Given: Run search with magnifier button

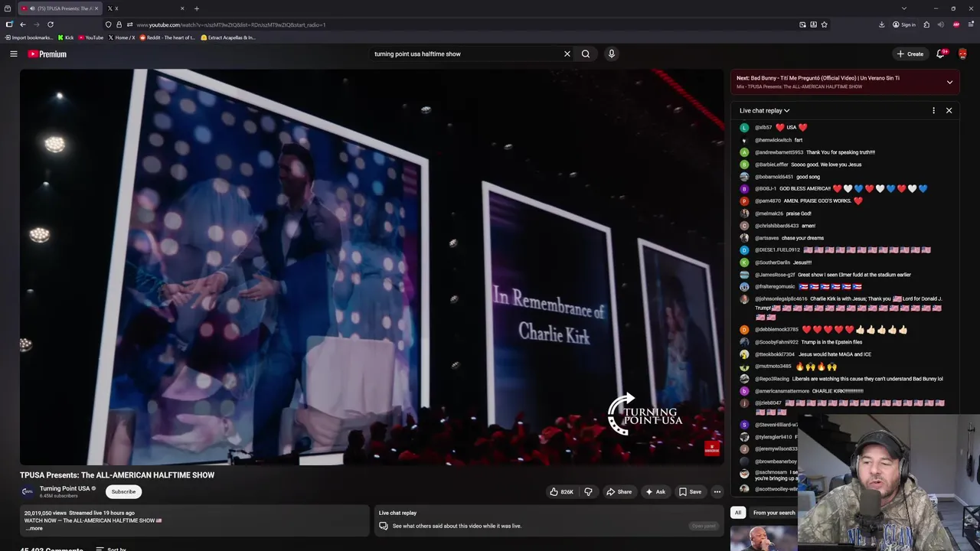Looking at the screenshot, I should point(586,54).
